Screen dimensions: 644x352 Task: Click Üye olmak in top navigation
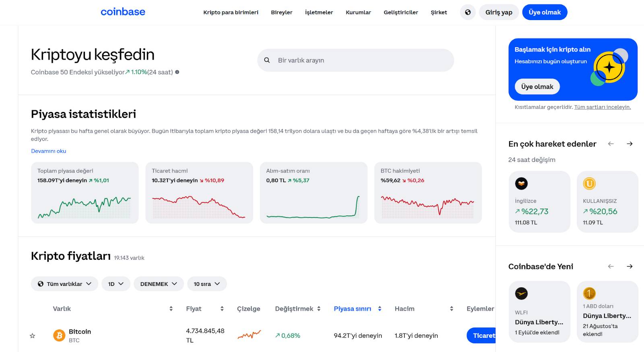(545, 12)
